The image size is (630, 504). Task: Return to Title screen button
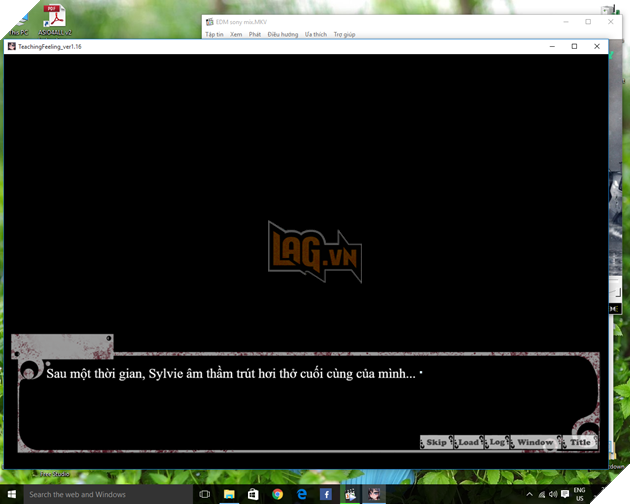tap(580, 442)
